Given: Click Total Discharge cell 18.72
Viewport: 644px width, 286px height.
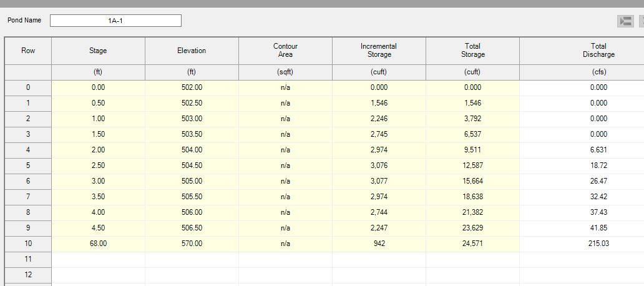Looking at the screenshot, I should coord(582,165).
